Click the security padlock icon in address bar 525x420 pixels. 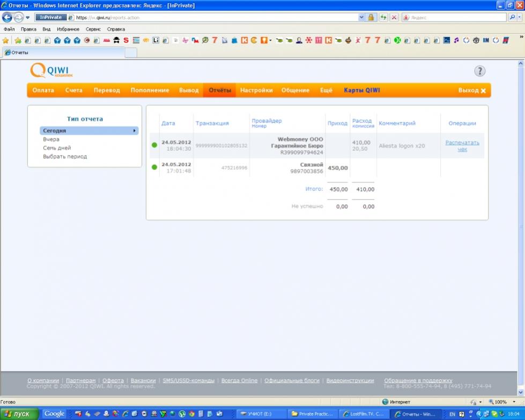point(371,17)
